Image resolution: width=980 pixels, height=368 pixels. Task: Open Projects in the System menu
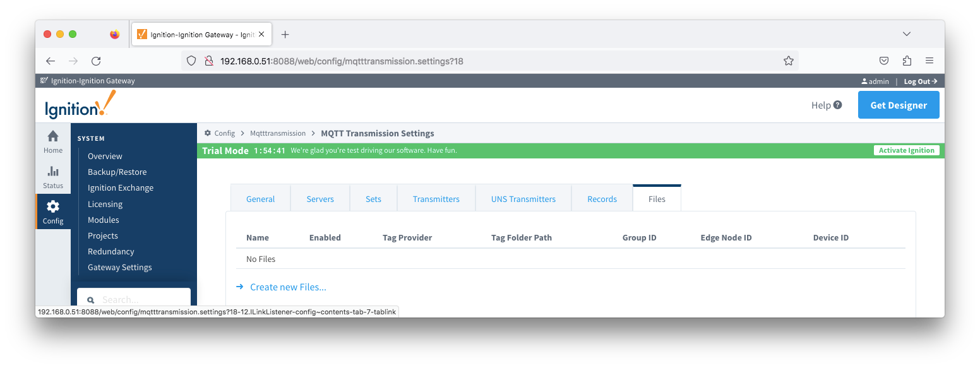(103, 235)
